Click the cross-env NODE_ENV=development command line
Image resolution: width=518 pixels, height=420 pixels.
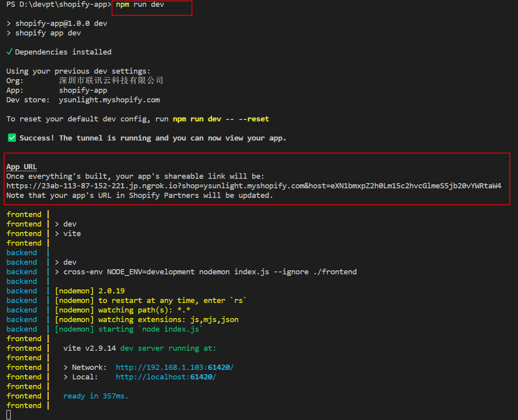[210, 272]
